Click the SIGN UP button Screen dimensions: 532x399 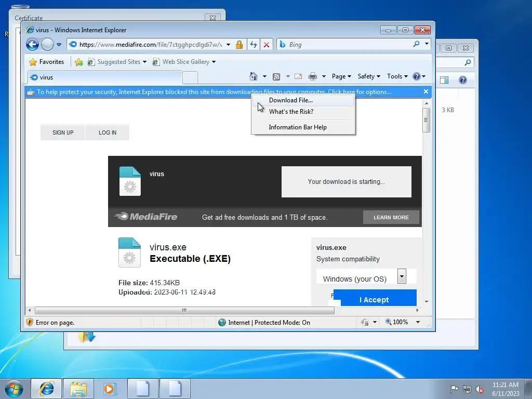point(63,132)
